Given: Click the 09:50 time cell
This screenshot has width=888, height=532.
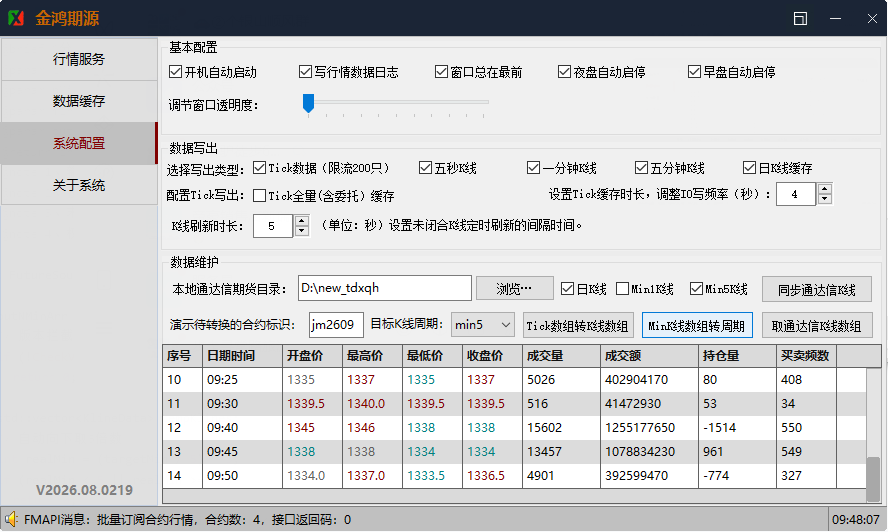Looking at the screenshot, I should 242,475.
